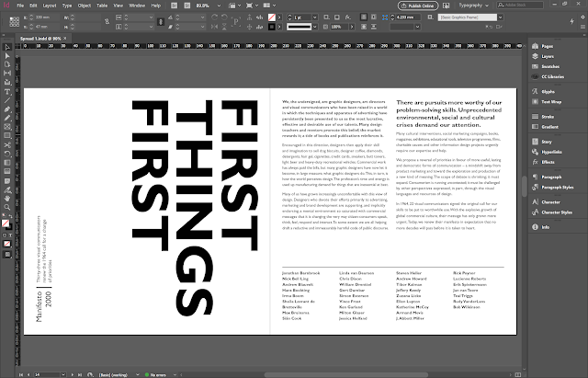Select the Line tool
The image size is (588, 378).
7,100
